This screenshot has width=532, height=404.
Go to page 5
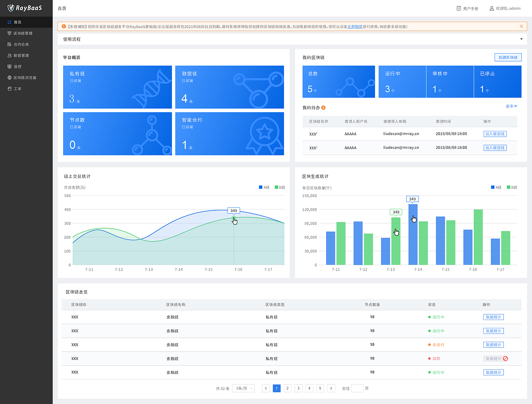point(320,388)
